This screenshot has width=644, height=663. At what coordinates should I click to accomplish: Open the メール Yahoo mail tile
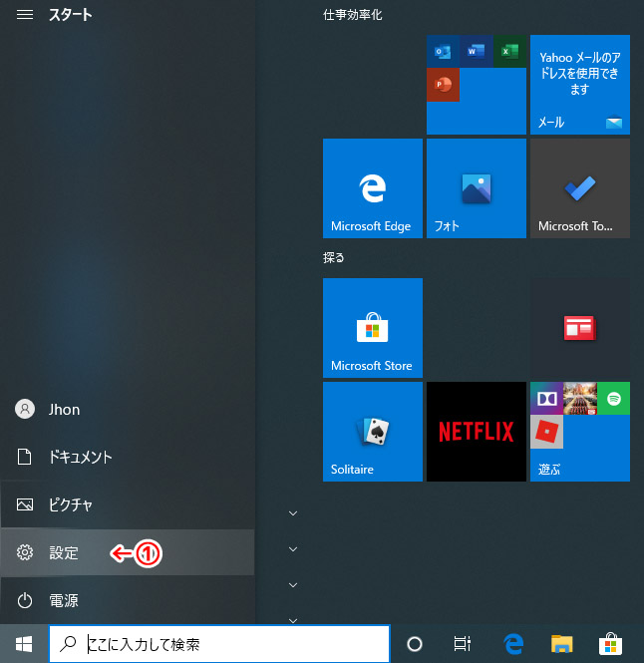tap(580, 85)
